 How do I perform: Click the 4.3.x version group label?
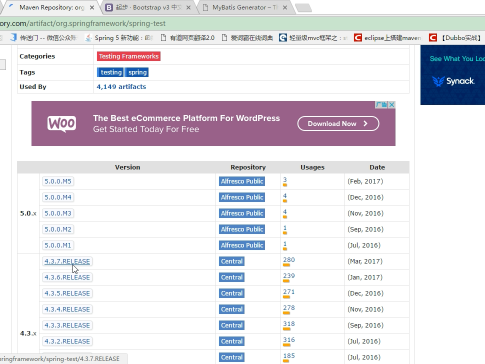28,333
